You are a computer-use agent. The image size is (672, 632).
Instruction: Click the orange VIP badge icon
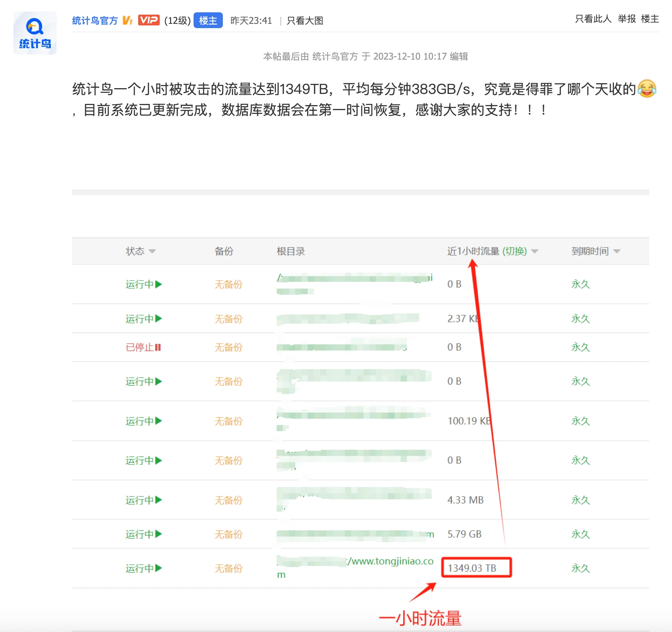click(x=149, y=20)
